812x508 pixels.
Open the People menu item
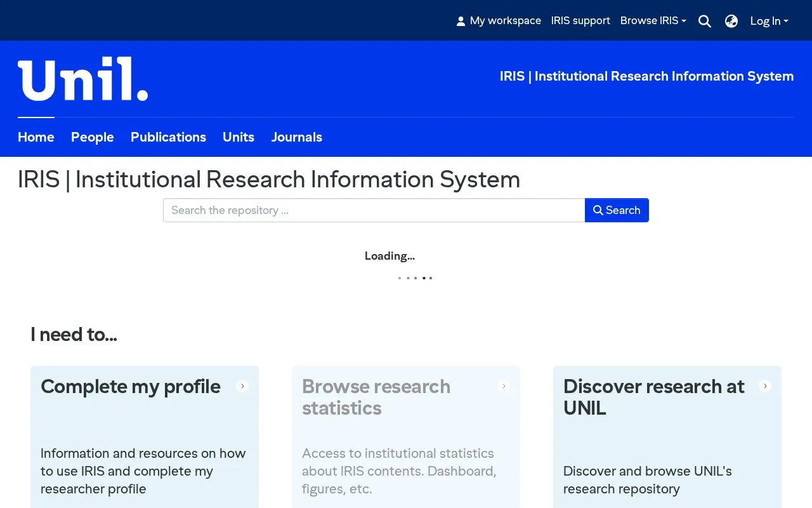[x=93, y=137]
